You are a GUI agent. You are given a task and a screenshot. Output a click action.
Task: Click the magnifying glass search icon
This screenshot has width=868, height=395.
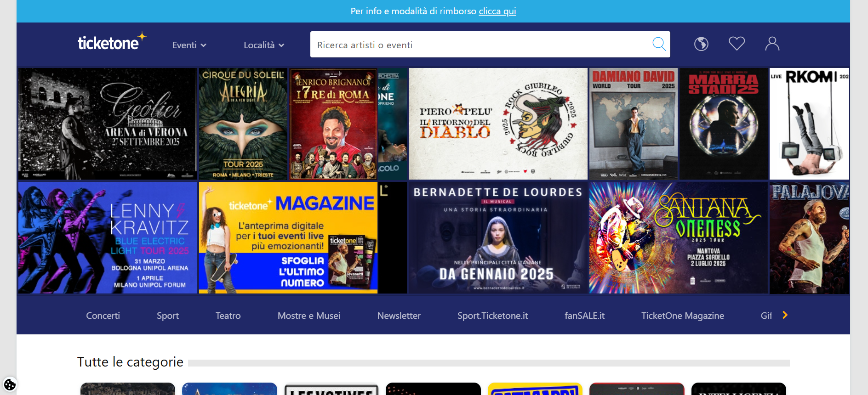(x=659, y=44)
